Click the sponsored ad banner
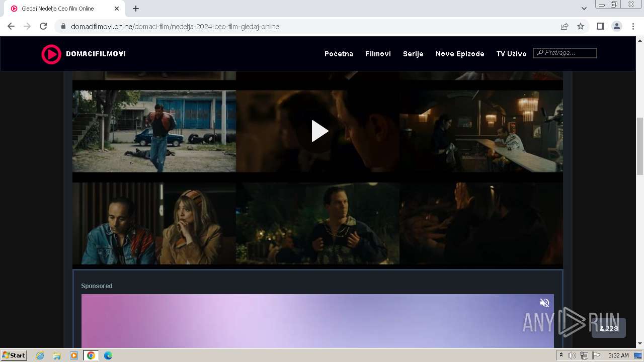The image size is (644, 362). (x=317, y=321)
